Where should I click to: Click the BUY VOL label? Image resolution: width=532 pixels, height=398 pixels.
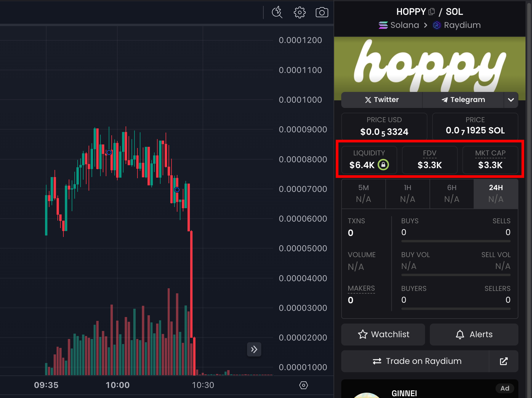(415, 255)
